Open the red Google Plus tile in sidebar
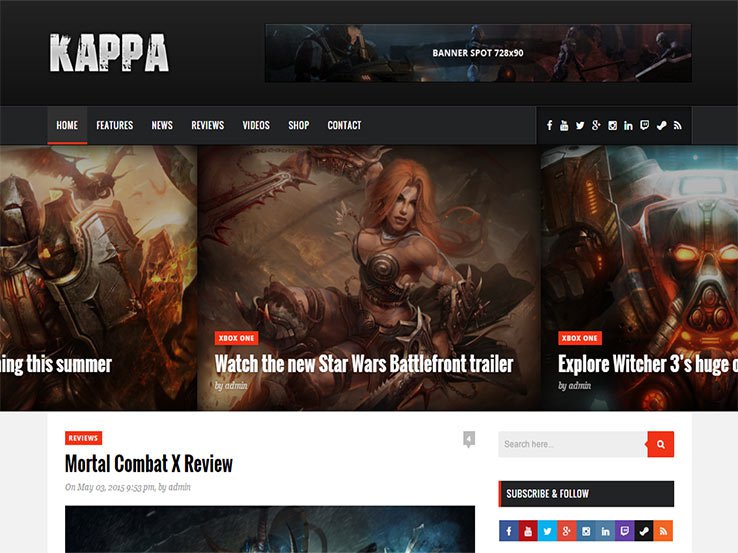The width and height of the screenshot is (738, 553). coord(566,531)
